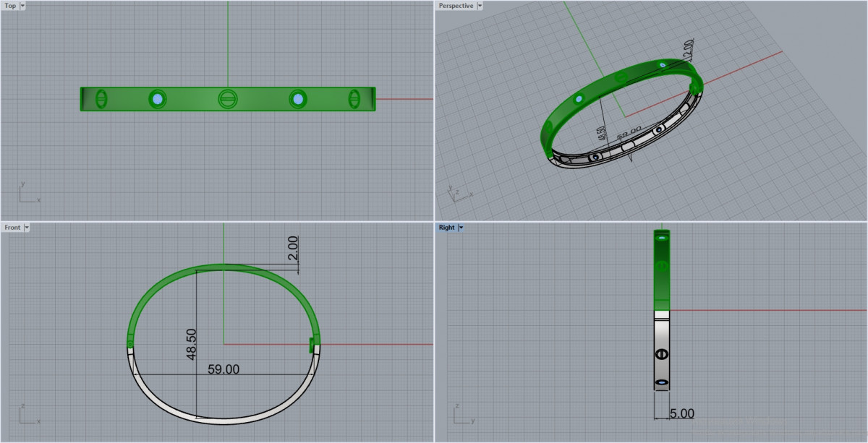The height and width of the screenshot is (443, 868).
Task: Select the center slotted screw in Top view
Action: pos(228,99)
